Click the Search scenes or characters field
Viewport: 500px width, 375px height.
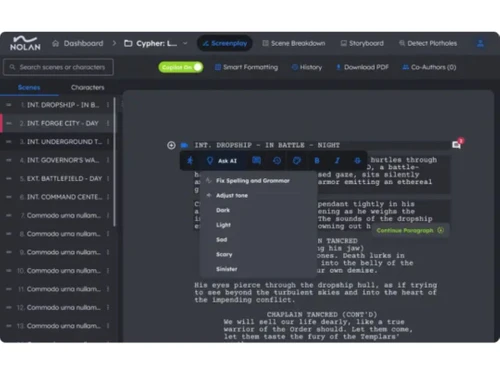tap(58, 67)
